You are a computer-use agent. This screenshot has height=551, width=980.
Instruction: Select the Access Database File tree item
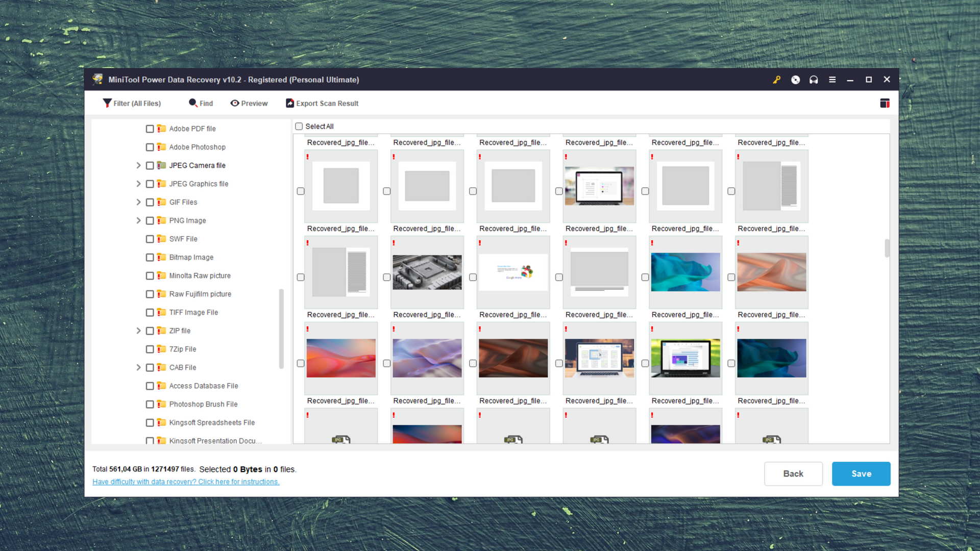tap(203, 386)
